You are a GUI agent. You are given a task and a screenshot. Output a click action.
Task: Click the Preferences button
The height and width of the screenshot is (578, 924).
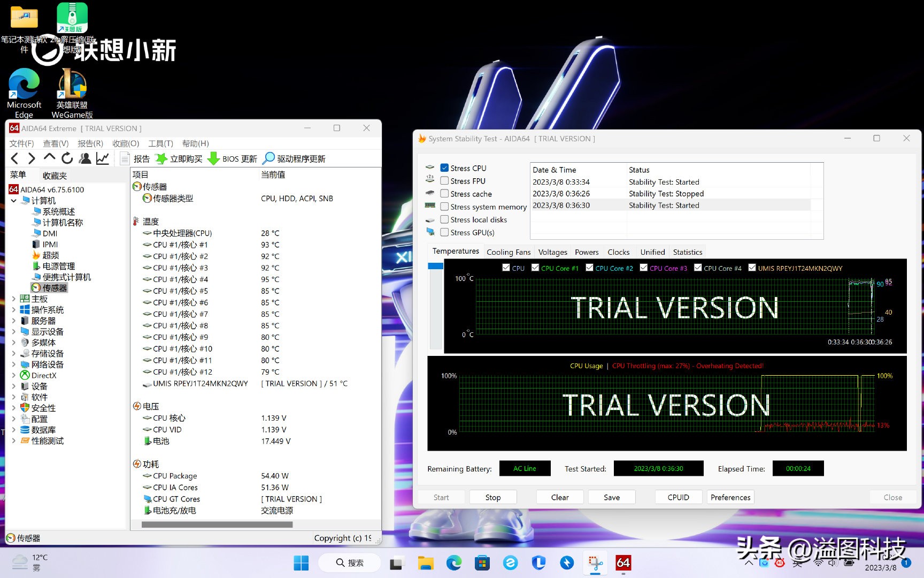coord(730,497)
